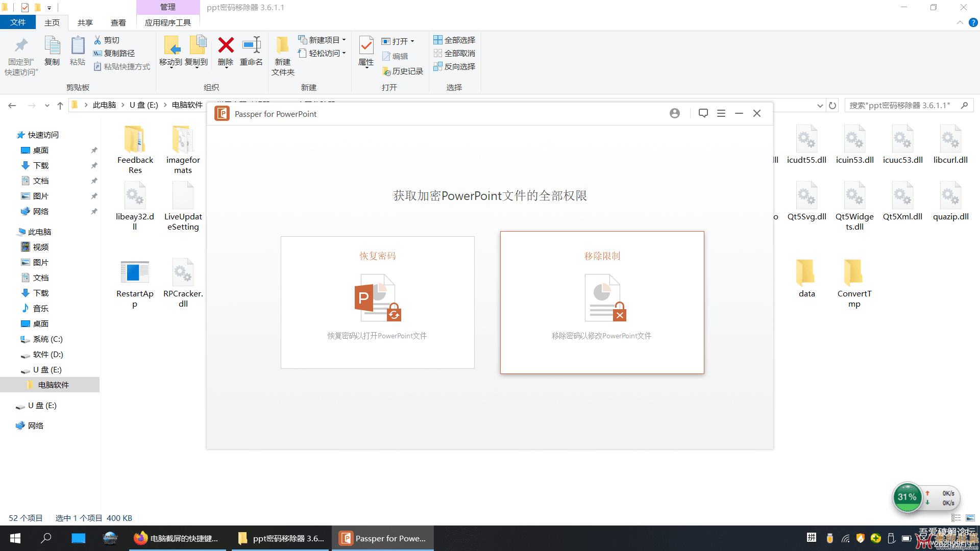This screenshot has height=551, width=980.
Task: Collapse the ribbon with the chevron arrow
Action: (960, 22)
